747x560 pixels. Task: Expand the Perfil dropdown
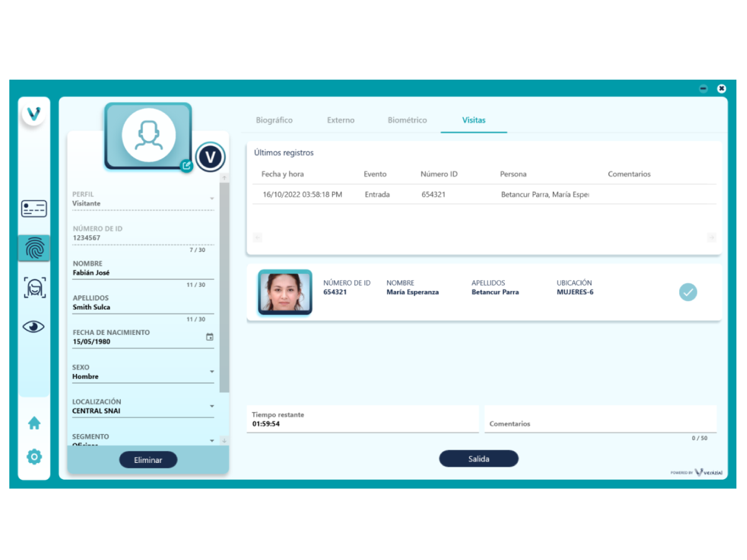point(212,199)
